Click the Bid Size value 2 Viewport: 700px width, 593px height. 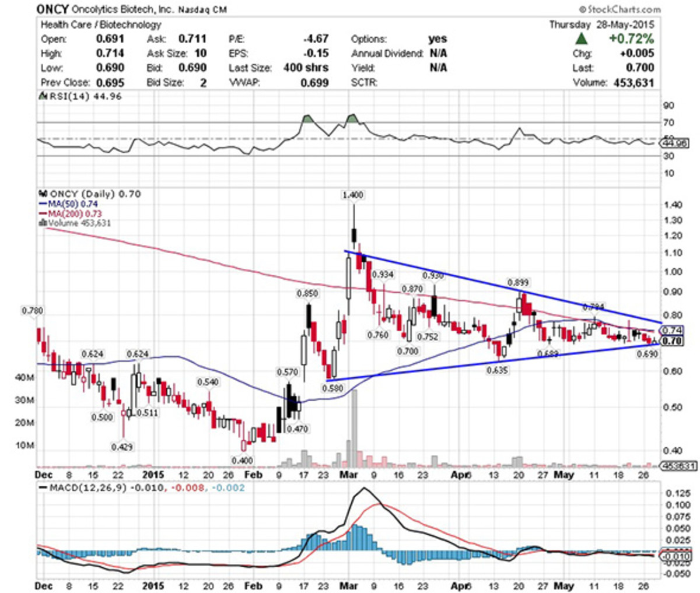204,83
